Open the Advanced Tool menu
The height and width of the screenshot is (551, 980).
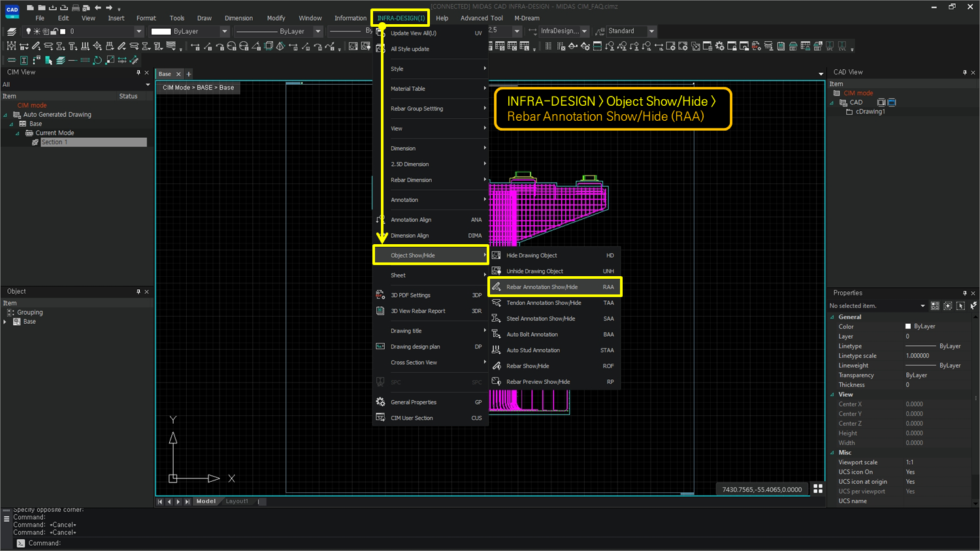pos(482,18)
